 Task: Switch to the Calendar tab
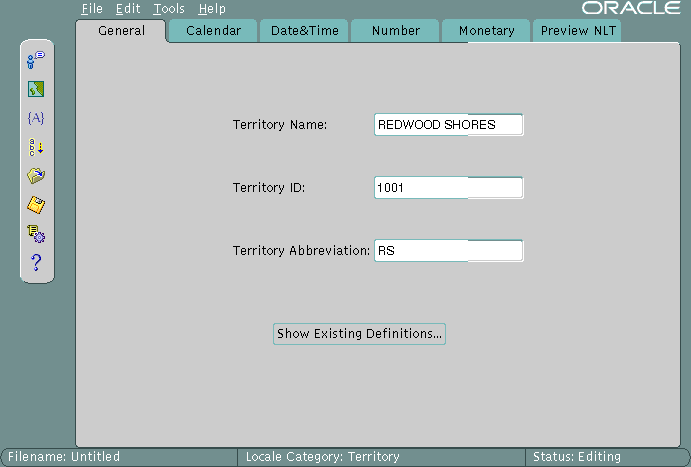pos(213,31)
